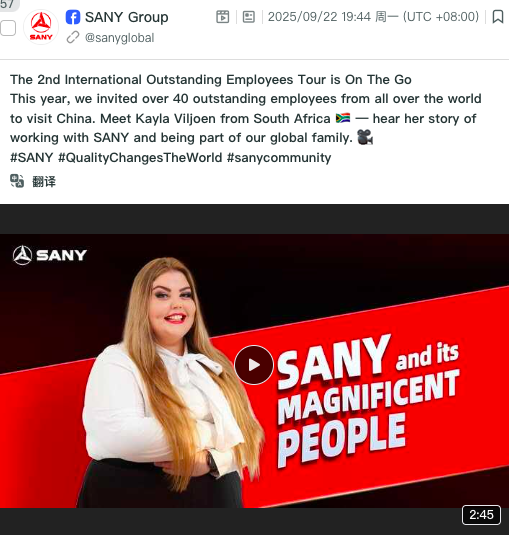
Task: Open the SANY round profile avatar
Action: point(41,27)
